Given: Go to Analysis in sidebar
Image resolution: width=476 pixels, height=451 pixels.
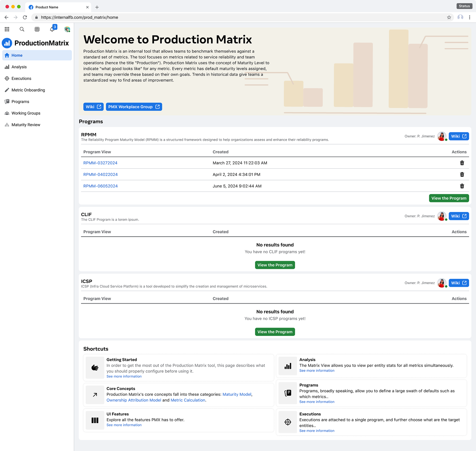Looking at the screenshot, I should click(x=19, y=67).
